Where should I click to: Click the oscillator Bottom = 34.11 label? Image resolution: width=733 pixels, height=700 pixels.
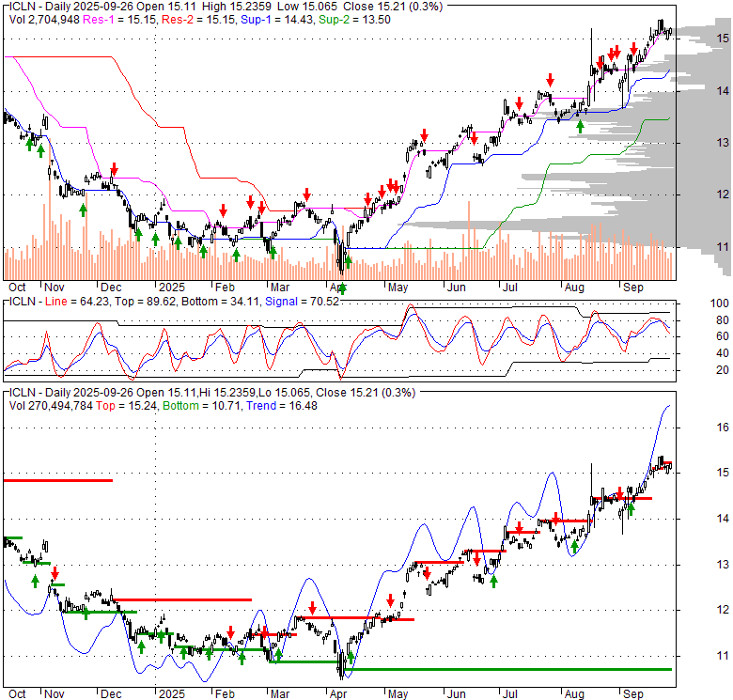(220, 302)
